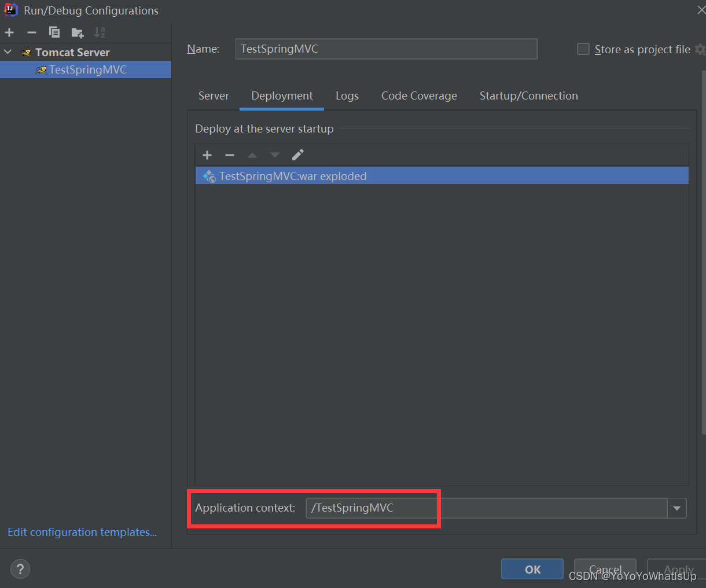The image size is (706, 588).
Task: Switch to the Server tab
Action: coord(214,96)
